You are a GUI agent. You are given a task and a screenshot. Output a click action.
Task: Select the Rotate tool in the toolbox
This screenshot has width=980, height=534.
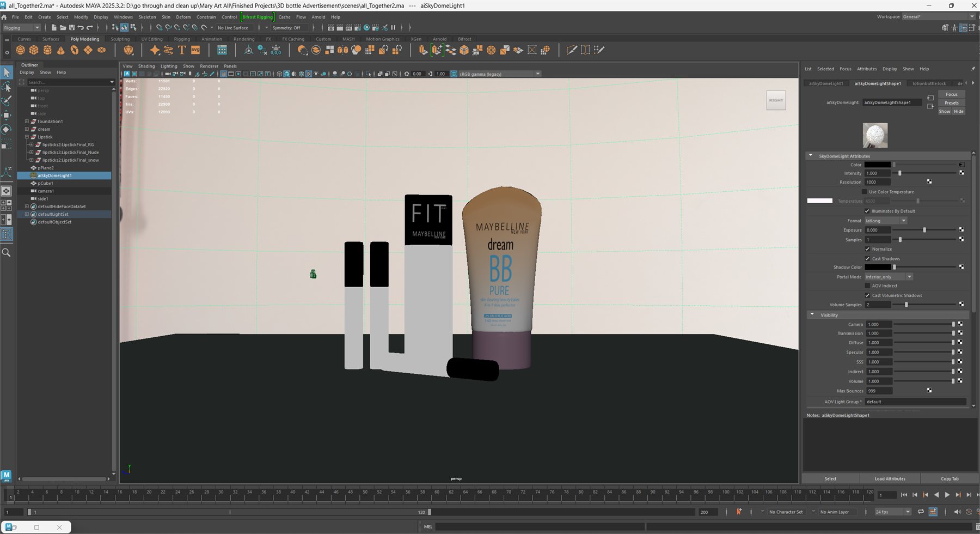point(7,130)
